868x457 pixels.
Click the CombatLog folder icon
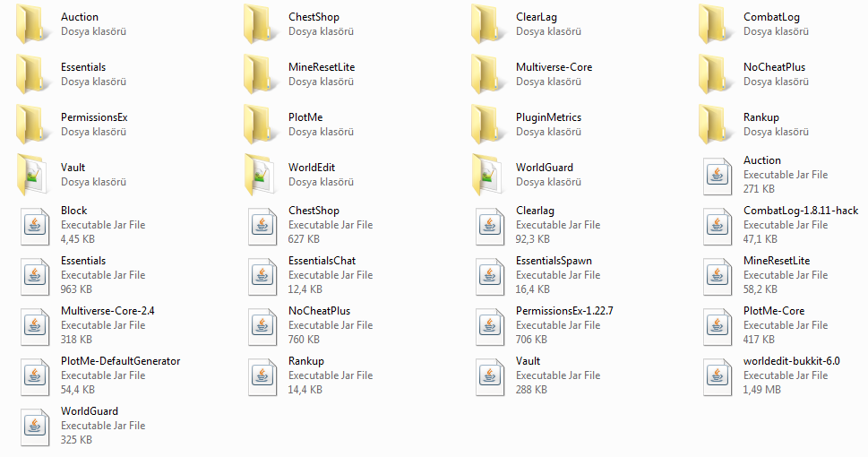pos(714,24)
